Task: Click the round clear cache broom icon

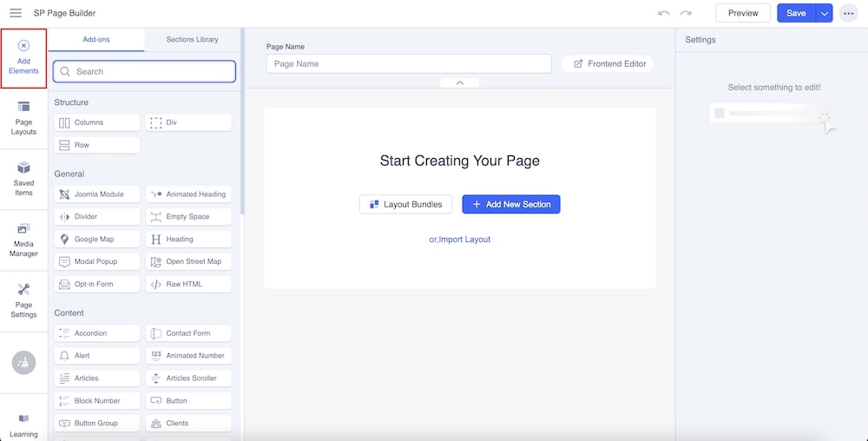Action: pos(23,363)
